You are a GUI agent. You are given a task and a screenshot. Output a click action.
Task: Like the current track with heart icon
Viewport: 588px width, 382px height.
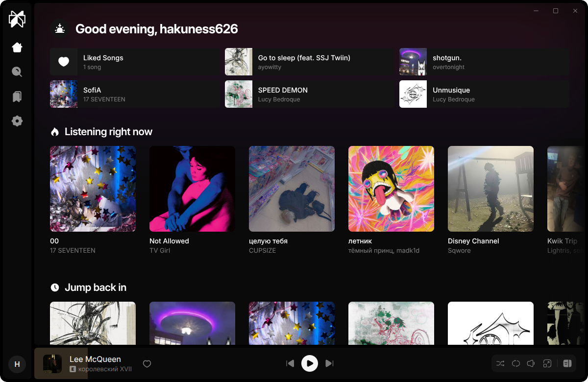coord(147,364)
